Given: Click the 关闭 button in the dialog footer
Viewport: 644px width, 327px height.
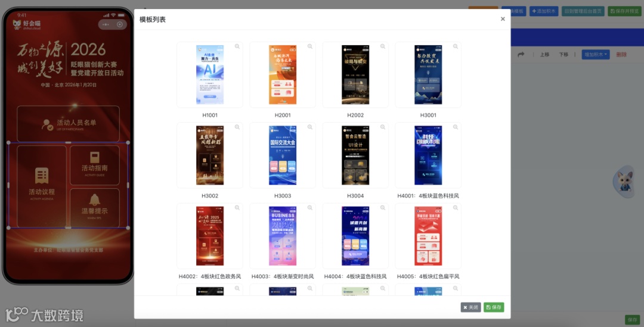Looking at the screenshot, I should [x=470, y=307].
